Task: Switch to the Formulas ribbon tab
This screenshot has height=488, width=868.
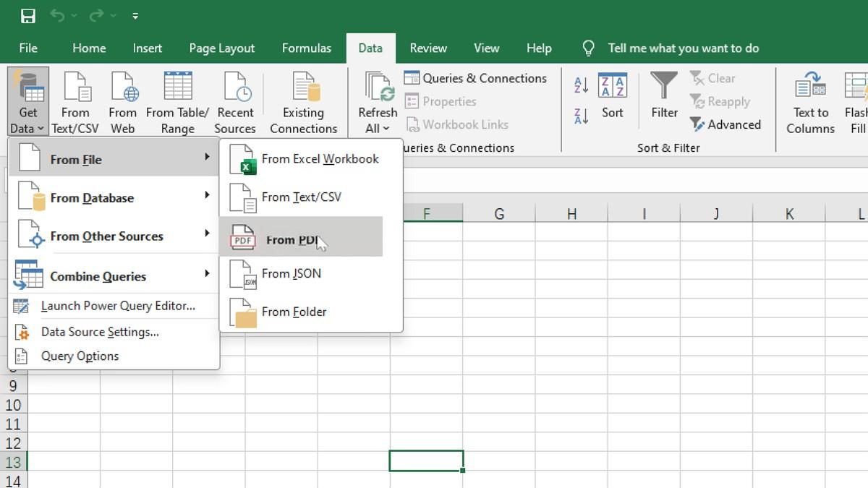Action: click(307, 48)
